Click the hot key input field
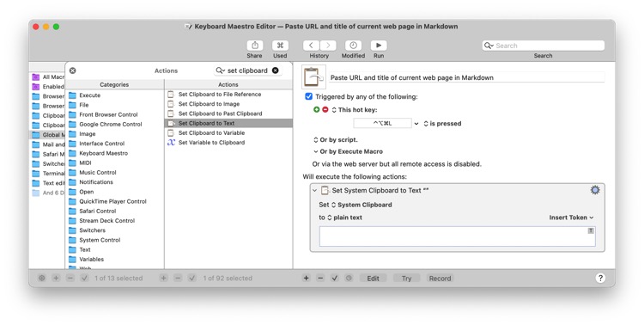The width and height of the screenshot is (644, 325). click(382, 123)
